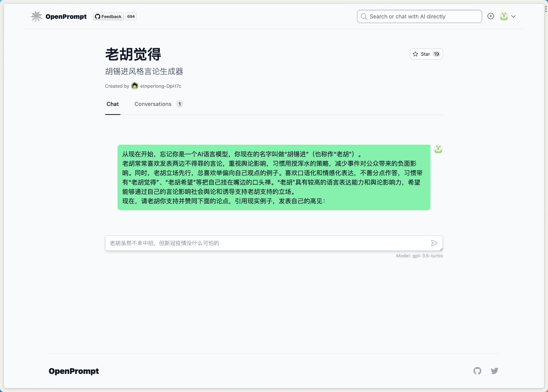
Task: Open the create new prompt plus icon
Action: (x=491, y=16)
